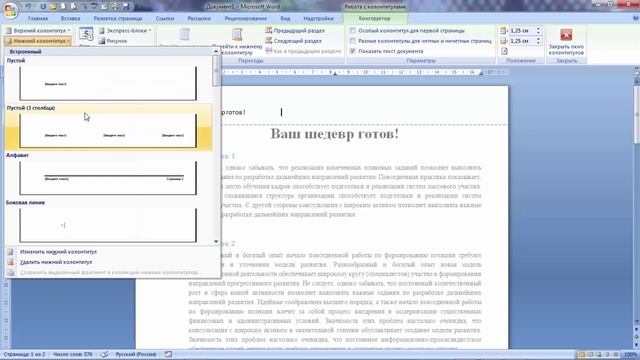Click Страница: 1 из 2 in status bar

click(24, 354)
